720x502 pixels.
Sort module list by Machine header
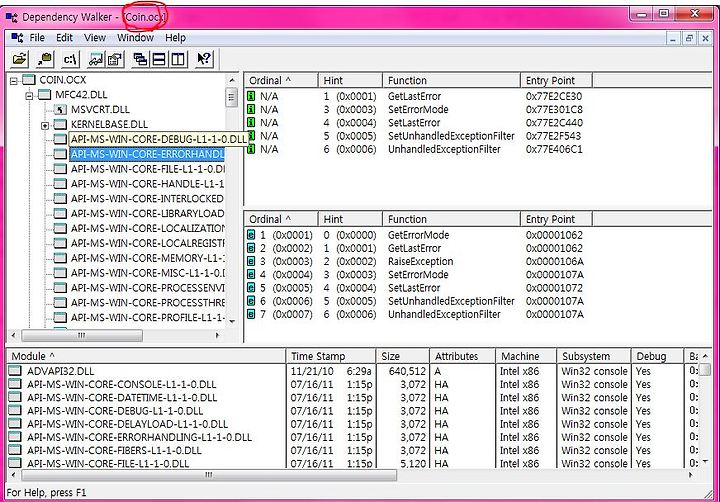(x=526, y=356)
